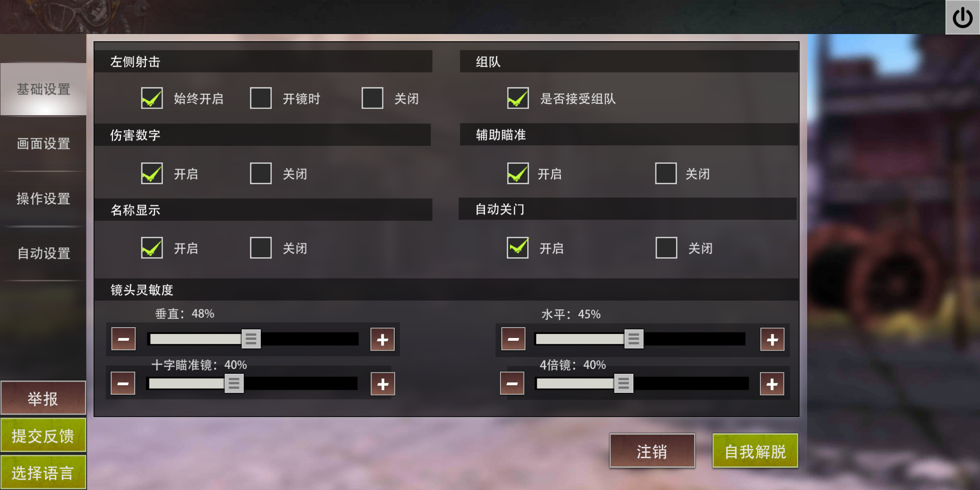
Task: Click the power icon at top right
Action: [962, 17]
